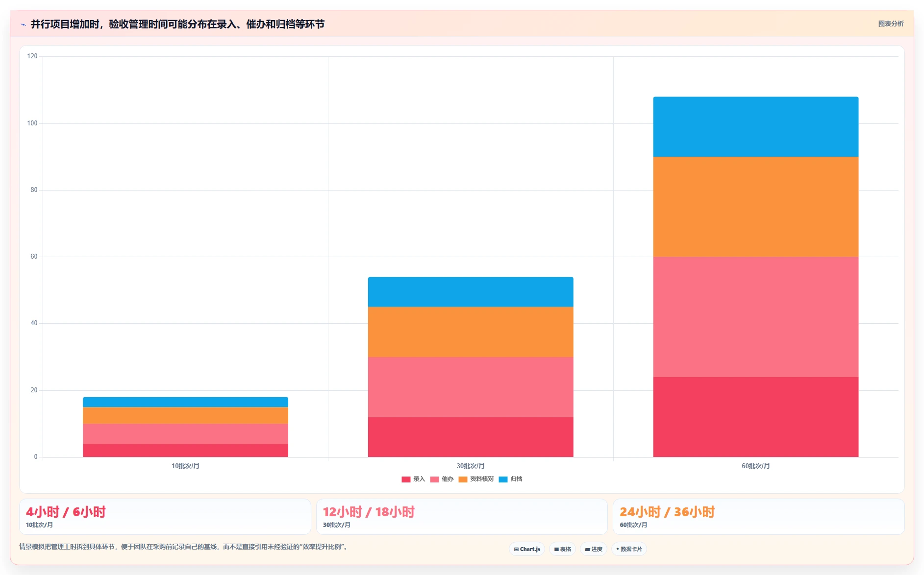Screen dimensions: 924x575
Task: Click the 100 y-axis tick label
Action: pyautogui.click(x=32, y=123)
